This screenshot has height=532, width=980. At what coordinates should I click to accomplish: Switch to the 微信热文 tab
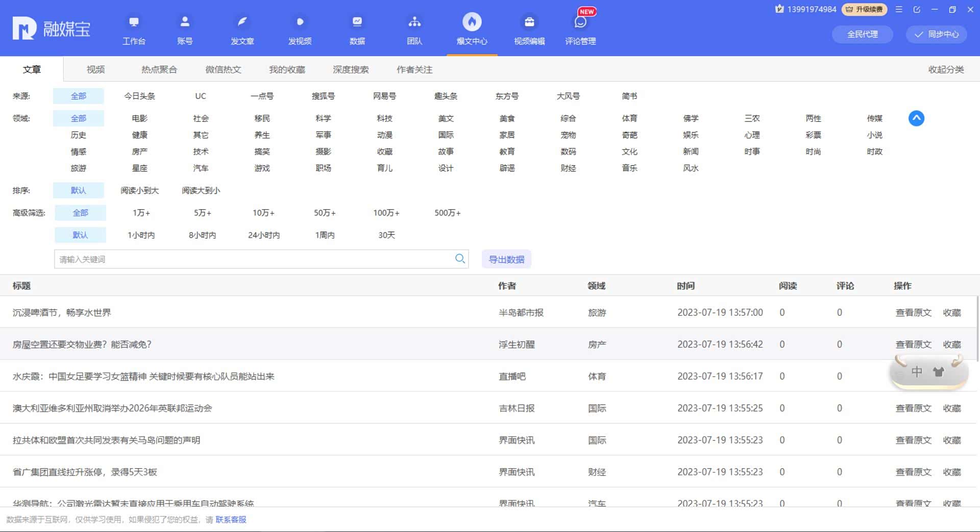coord(223,69)
